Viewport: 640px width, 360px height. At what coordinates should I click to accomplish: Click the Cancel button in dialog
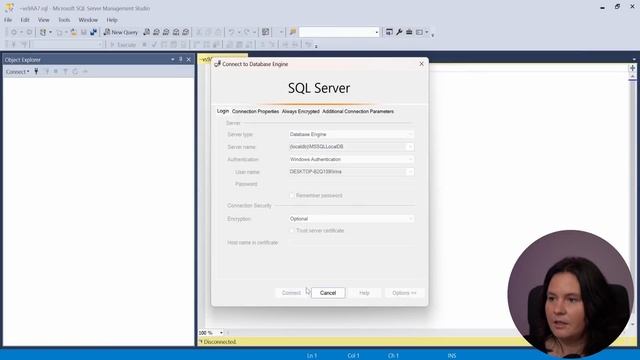tap(328, 293)
